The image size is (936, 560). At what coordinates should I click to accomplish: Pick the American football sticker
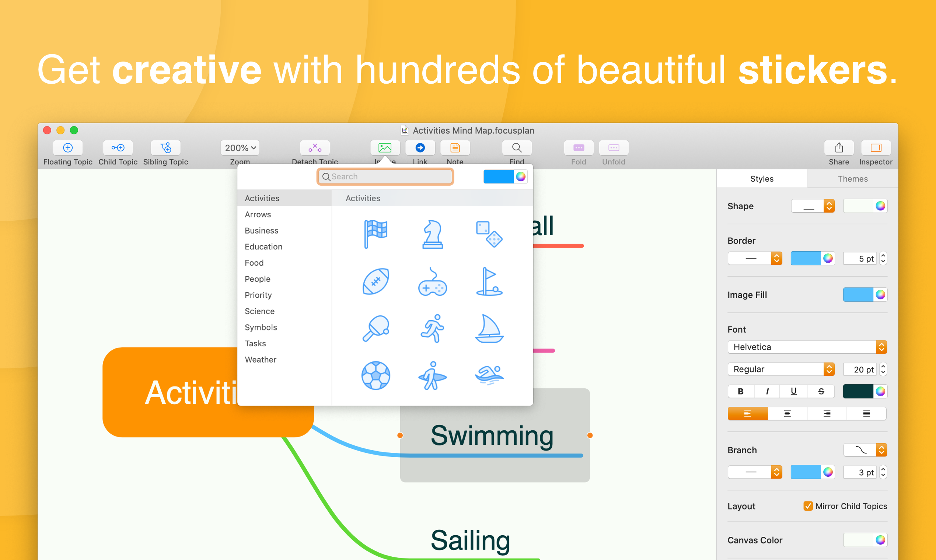[376, 281]
